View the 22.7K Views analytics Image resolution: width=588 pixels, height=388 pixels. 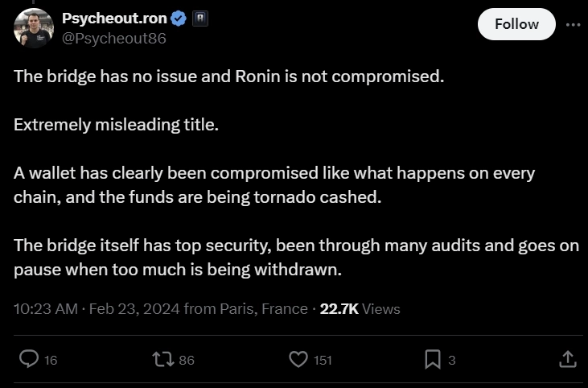(x=360, y=308)
